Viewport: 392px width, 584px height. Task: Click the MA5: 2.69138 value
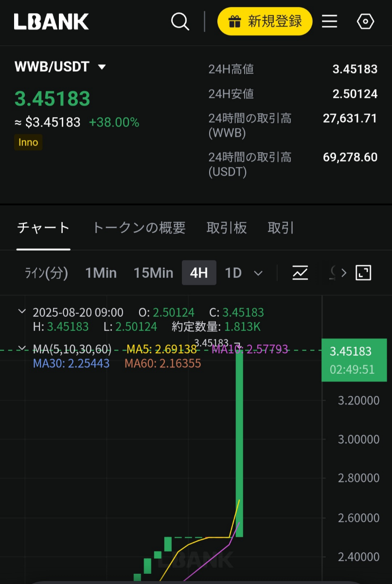coord(161,349)
